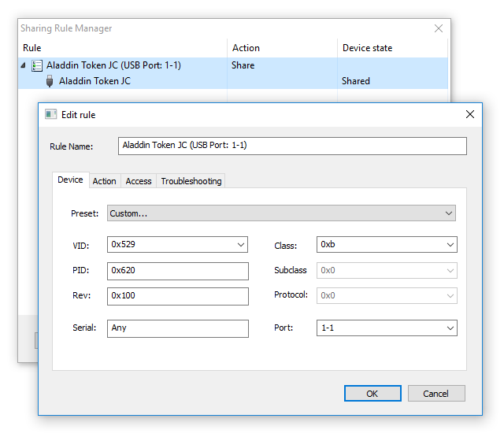Select the Device tab
This screenshot has width=504, height=437.
70,180
